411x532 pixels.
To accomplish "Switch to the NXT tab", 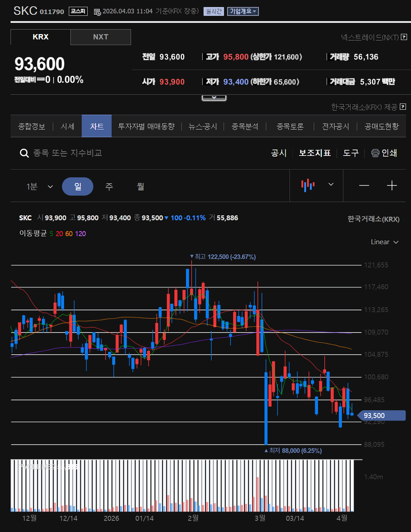I will tap(100, 37).
